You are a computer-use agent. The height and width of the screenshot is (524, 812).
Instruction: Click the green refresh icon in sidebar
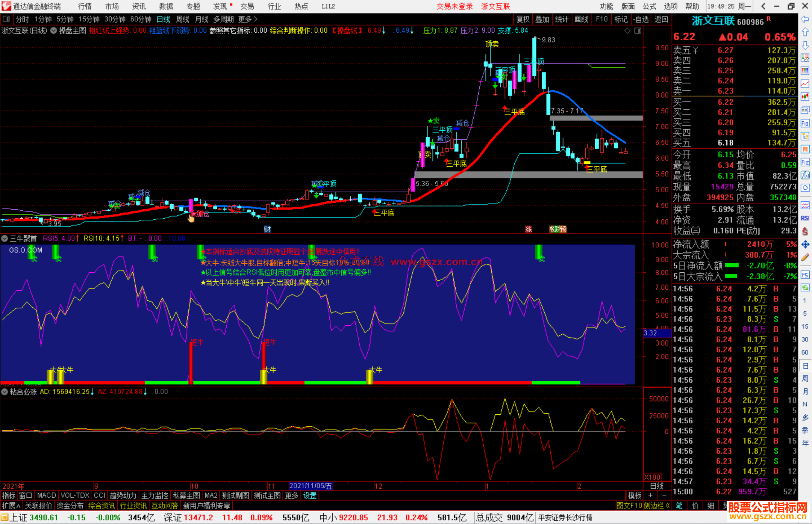click(x=805, y=288)
